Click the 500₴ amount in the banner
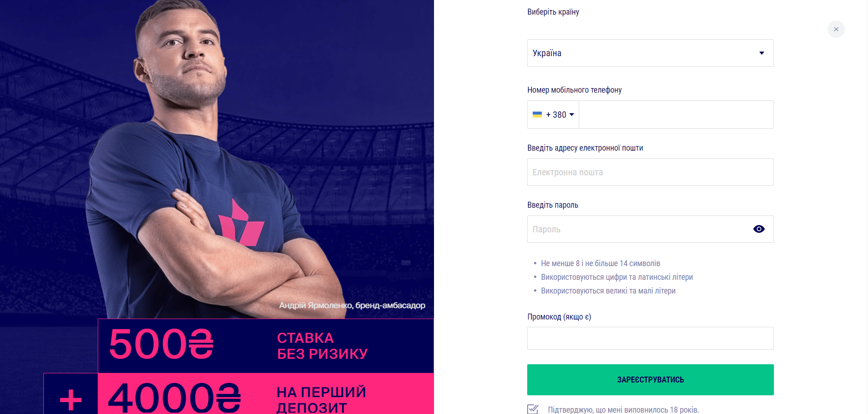Screen dimensions: 868x414 pyautogui.click(x=161, y=345)
